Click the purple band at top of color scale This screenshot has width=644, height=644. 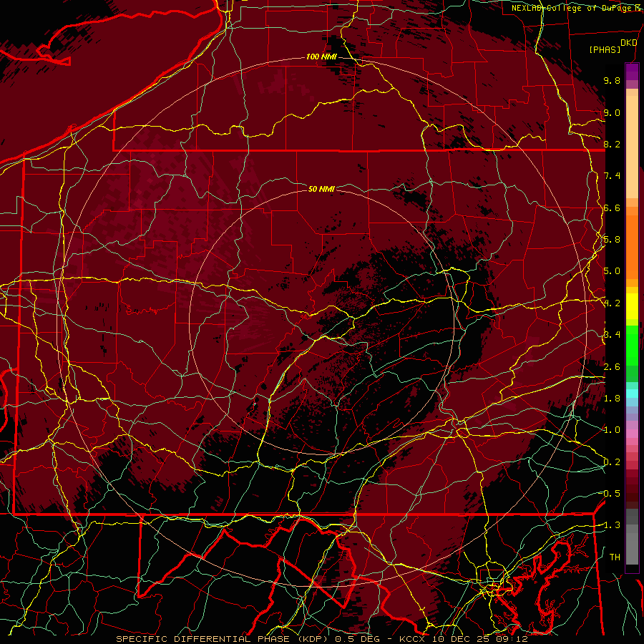pyautogui.click(x=632, y=72)
